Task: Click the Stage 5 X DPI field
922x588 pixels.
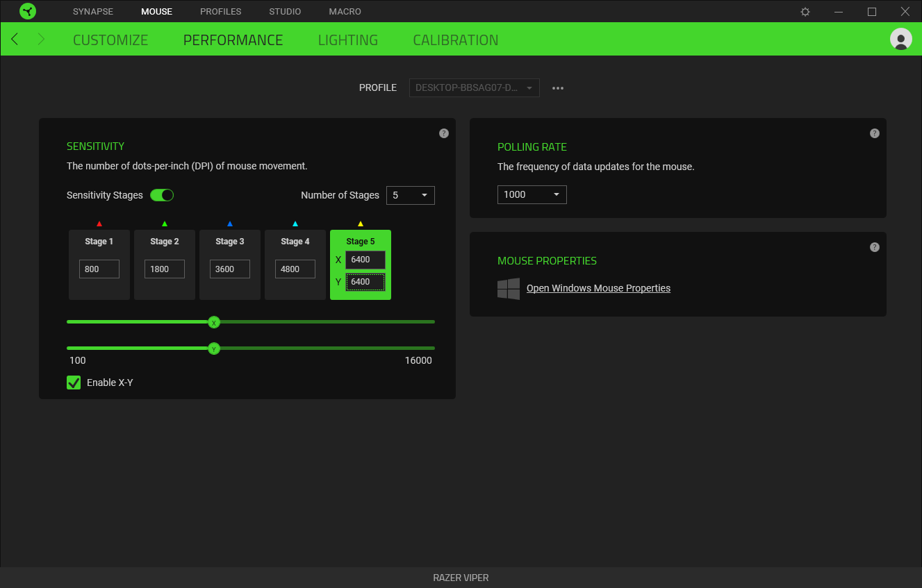Action: pyautogui.click(x=365, y=260)
